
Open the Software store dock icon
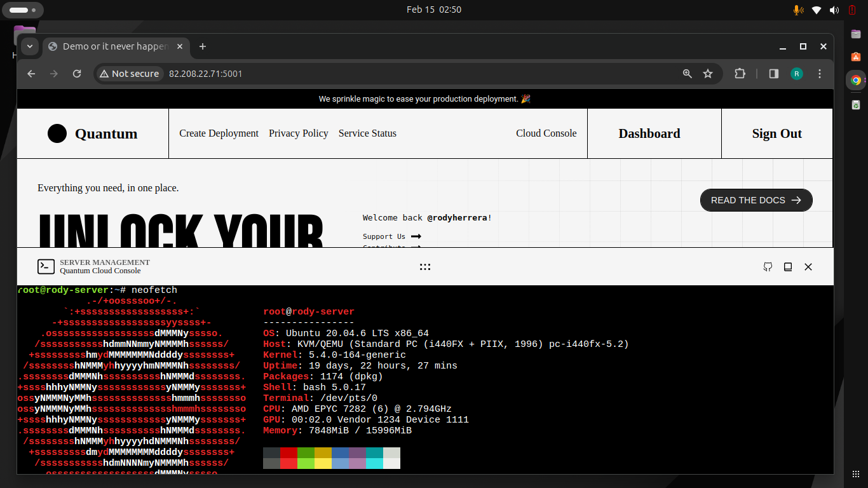point(856,57)
